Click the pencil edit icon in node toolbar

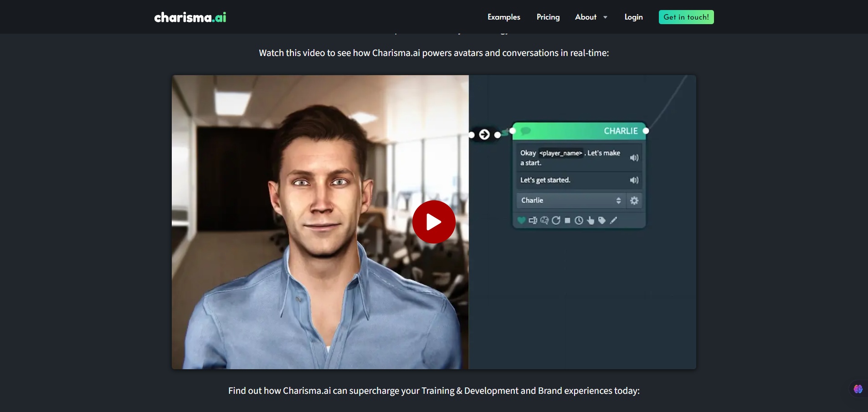coord(613,220)
